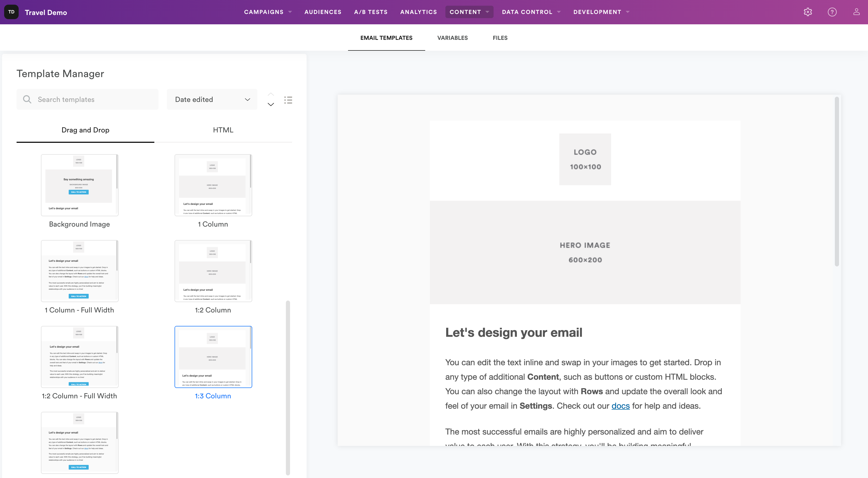Expand the Date edited sort dropdown

(x=212, y=99)
